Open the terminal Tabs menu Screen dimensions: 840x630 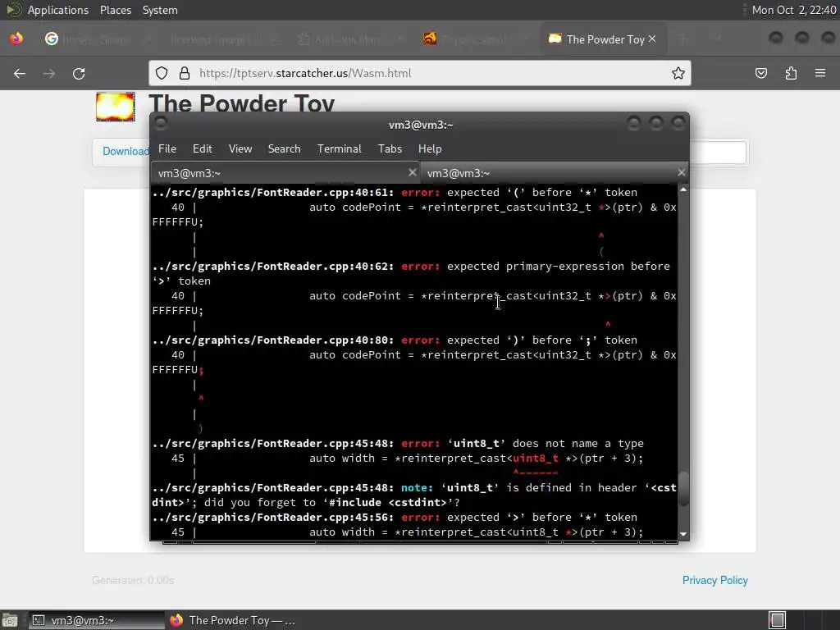pos(390,149)
